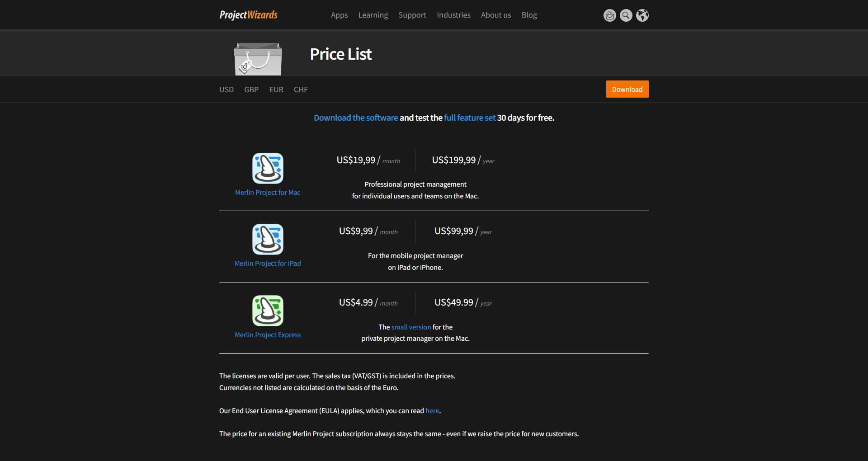Image resolution: width=868 pixels, height=461 pixels.
Task: Open the Apps menu
Action: point(339,15)
